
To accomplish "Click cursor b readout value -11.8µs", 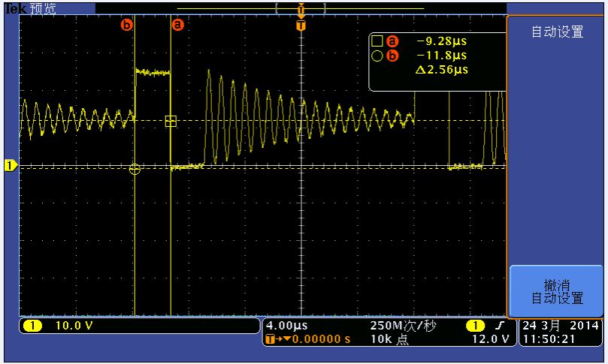I will [x=442, y=56].
